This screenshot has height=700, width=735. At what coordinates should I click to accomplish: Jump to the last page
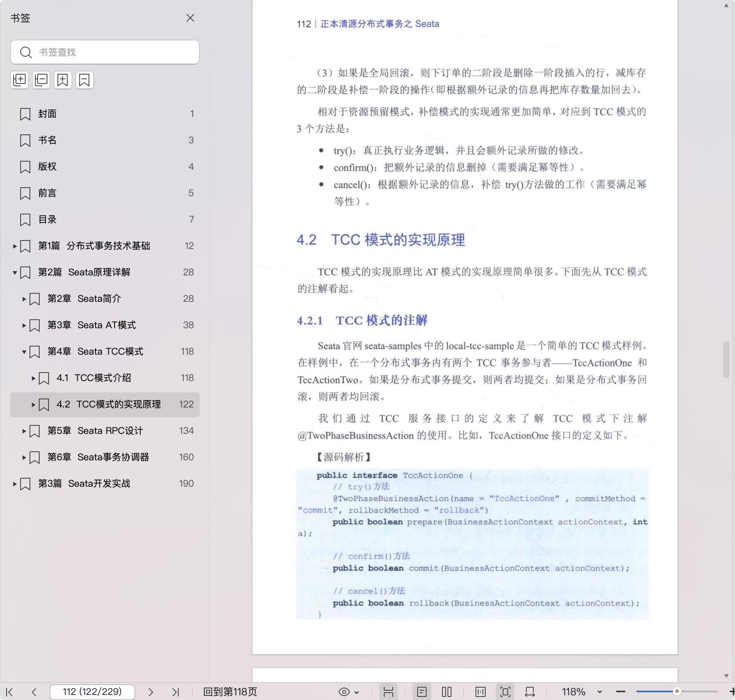click(176, 692)
